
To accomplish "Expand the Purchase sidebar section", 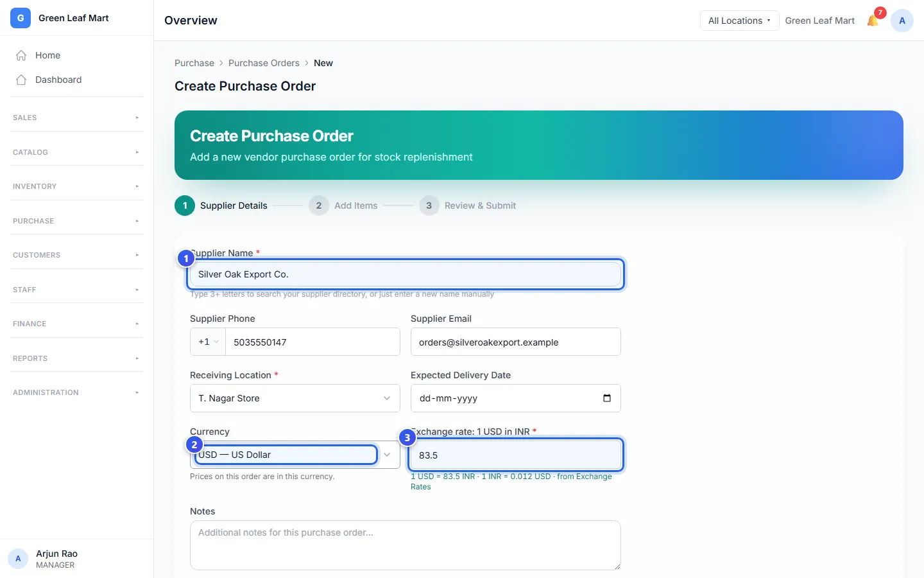I will [x=77, y=221].
